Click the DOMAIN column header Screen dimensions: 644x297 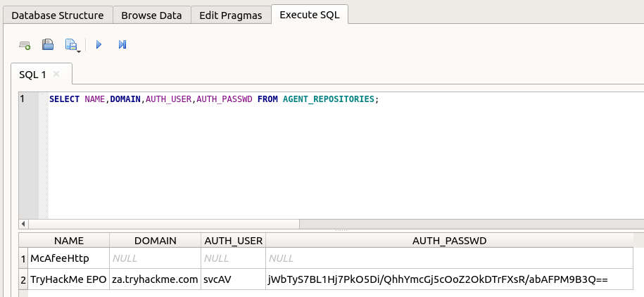pyautogui.click(x=155, y=241)
